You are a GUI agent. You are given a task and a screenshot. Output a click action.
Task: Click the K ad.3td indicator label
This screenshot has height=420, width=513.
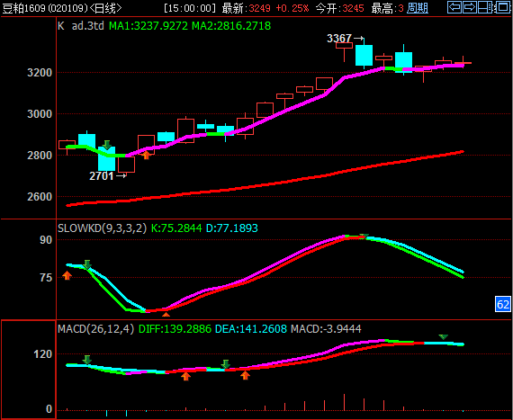tap(81, 26)
